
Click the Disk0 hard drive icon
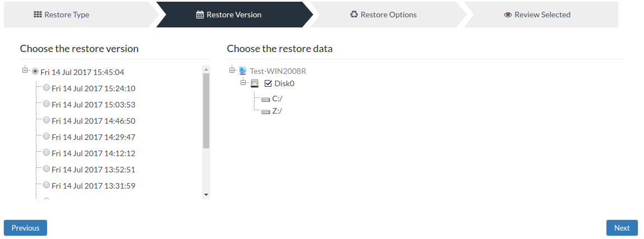tap(255, 83)
